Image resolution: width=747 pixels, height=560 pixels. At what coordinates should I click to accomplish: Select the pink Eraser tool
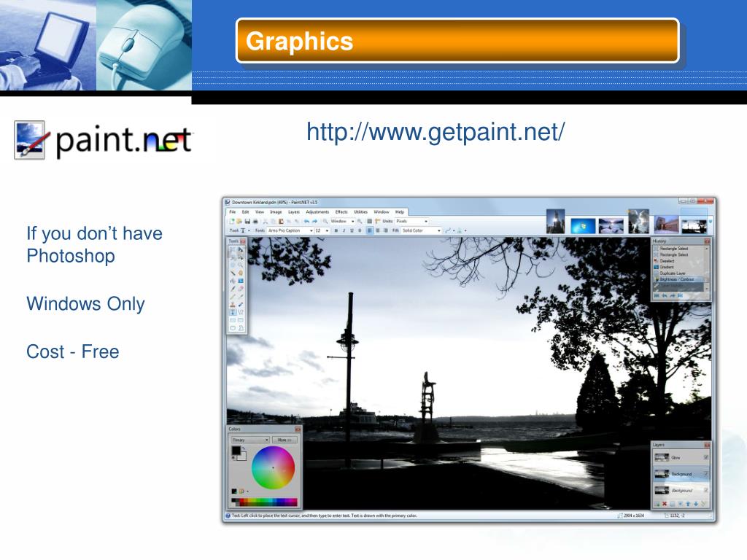[x=241, y=289]
